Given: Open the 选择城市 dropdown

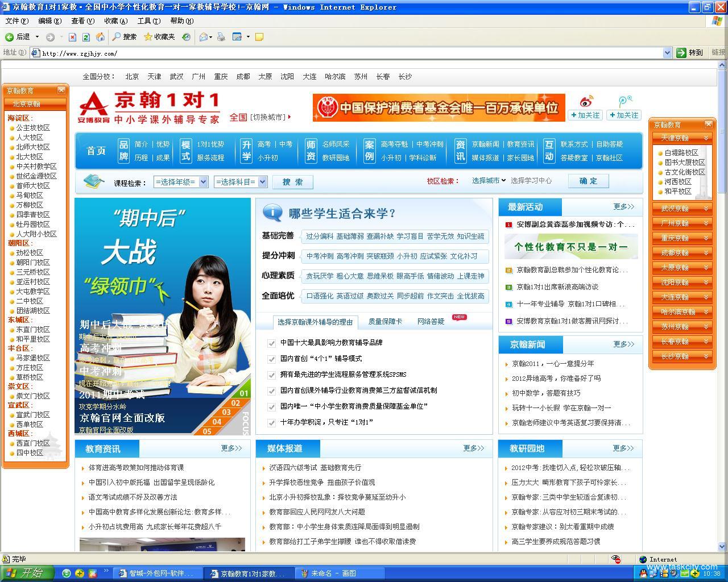Looking at the screenshot, I should [x=489, y=180].
